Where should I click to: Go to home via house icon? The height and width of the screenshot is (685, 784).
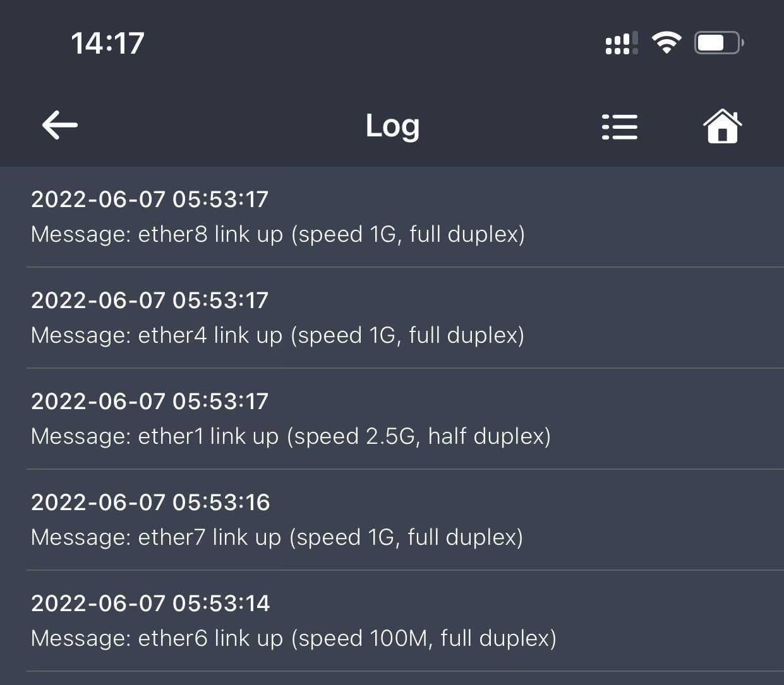click(x=722, y=126)
